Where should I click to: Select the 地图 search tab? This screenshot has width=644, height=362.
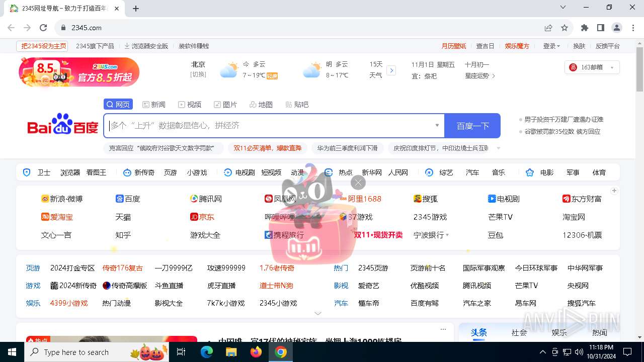(x=261, y=104)
